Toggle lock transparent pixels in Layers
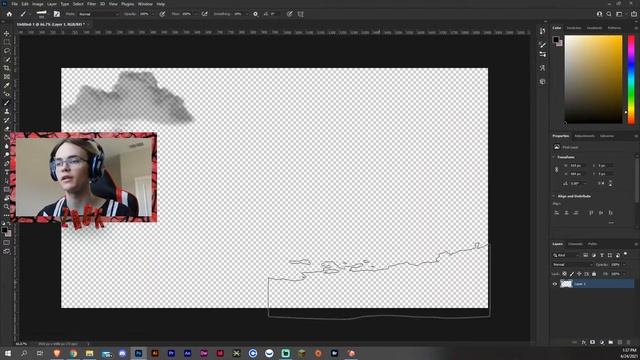 (x=564, y=274)
